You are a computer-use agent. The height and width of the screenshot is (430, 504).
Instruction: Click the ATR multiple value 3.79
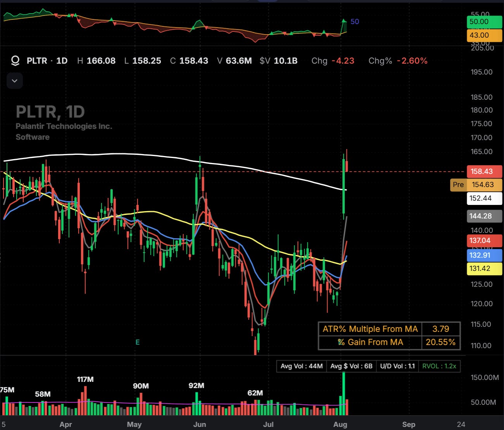(x=441, y=329)
